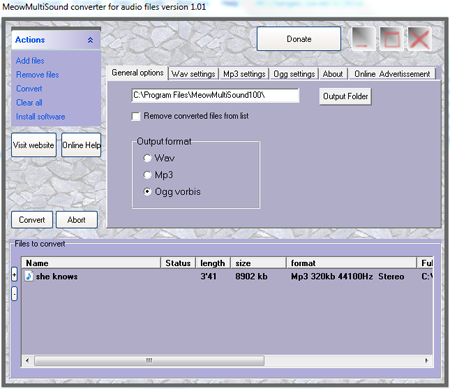Sort by the Name column header
The height and width of the screenshot is (389, 450).
pos(91,263)
